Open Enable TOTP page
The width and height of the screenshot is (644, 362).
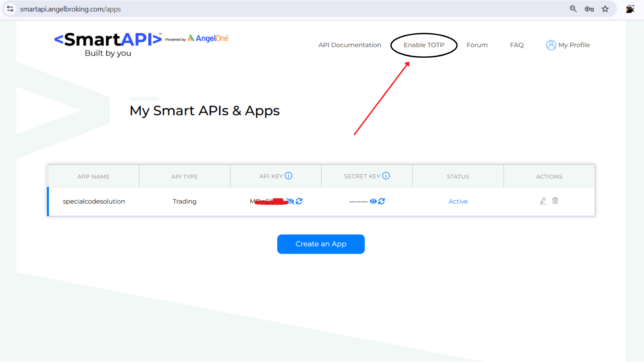point(424,45)
